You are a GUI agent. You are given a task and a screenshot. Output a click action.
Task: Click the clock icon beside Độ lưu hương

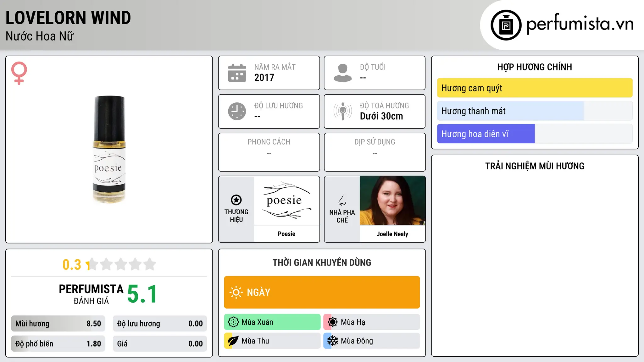click(x=237, y=111)
